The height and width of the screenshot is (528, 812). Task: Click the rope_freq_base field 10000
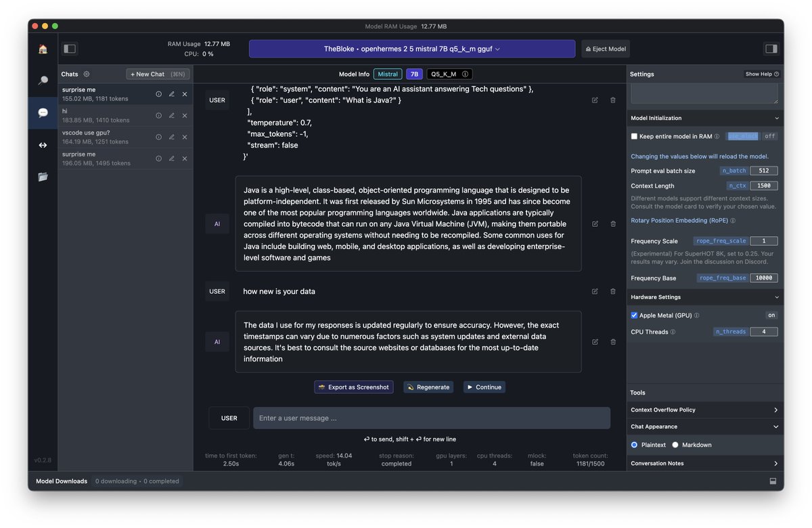(x=764, y=278)
